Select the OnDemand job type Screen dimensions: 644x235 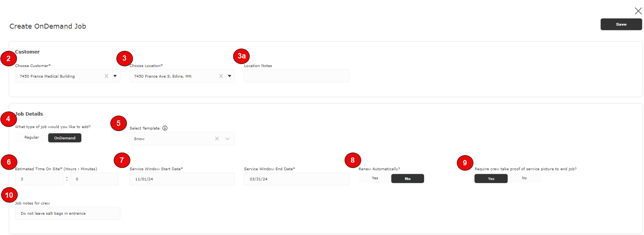coord(65,138)
